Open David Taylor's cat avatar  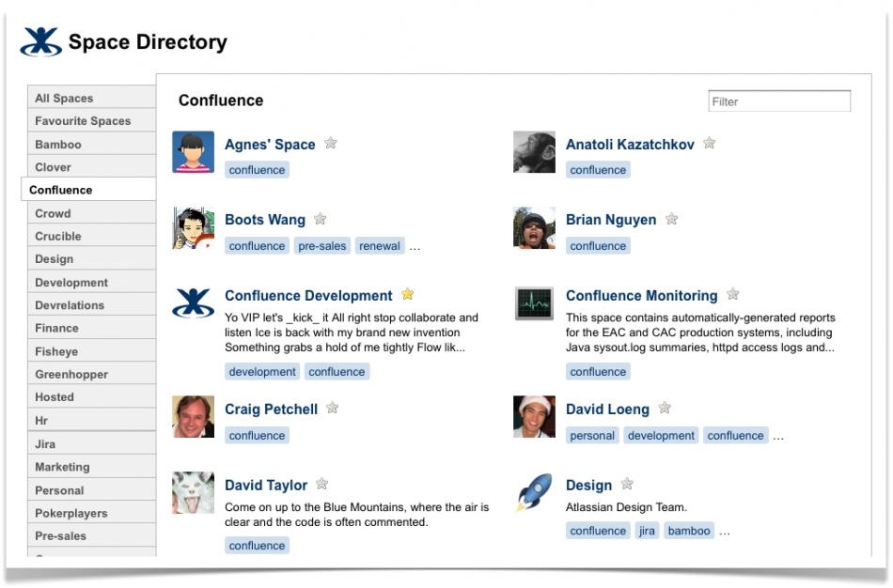pos(193,492)
